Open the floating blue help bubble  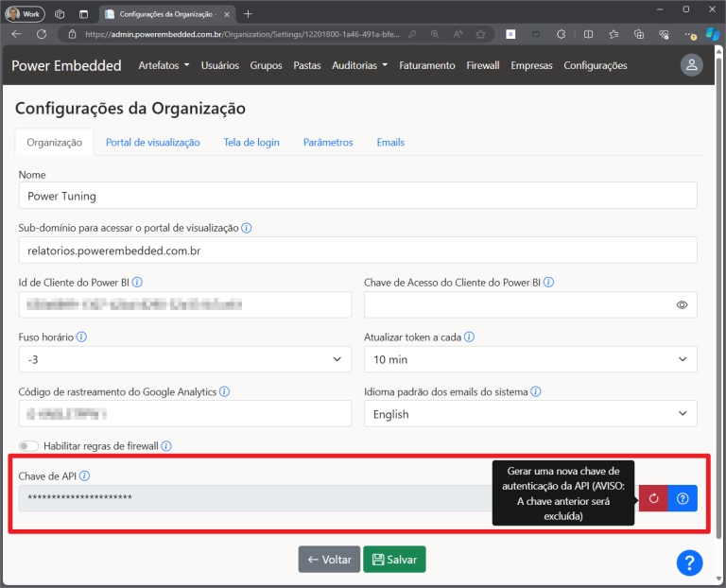pos(689,562)
